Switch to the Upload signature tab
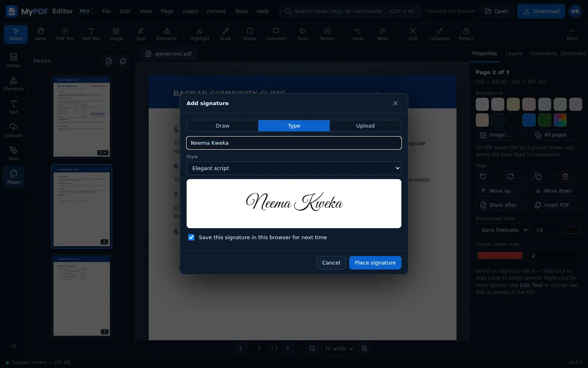The height and width of the screenshot is (368, 588). (x=365, y=126)
